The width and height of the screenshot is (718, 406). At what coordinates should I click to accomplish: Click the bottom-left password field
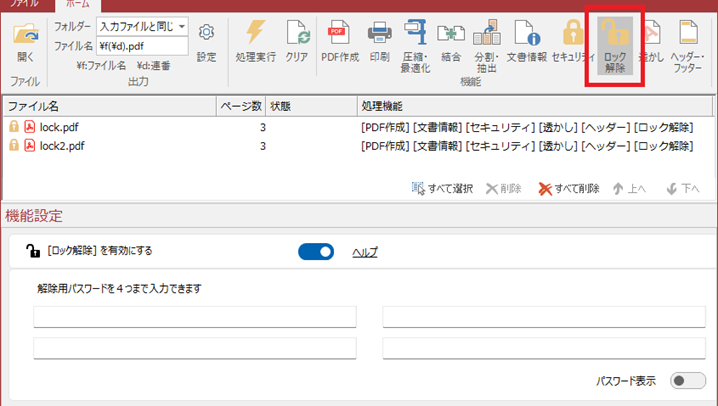pyautogui.click(x=195, y=348)
